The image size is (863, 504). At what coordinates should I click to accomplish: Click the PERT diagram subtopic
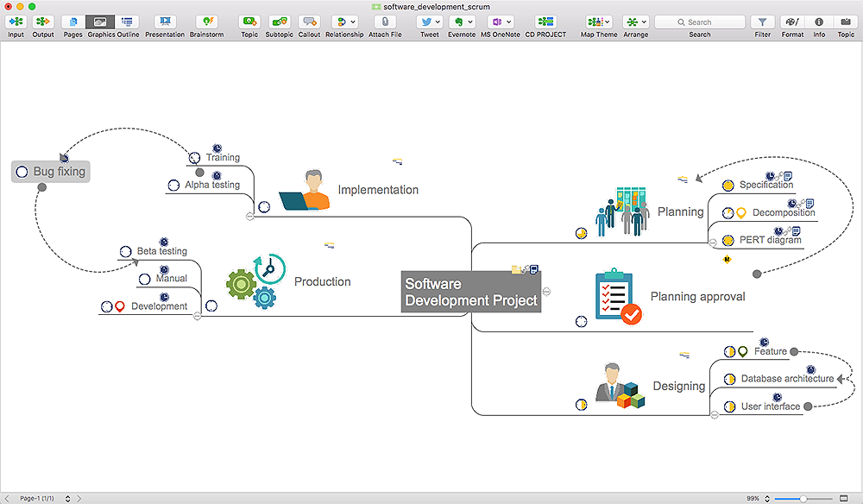[771, 240]
